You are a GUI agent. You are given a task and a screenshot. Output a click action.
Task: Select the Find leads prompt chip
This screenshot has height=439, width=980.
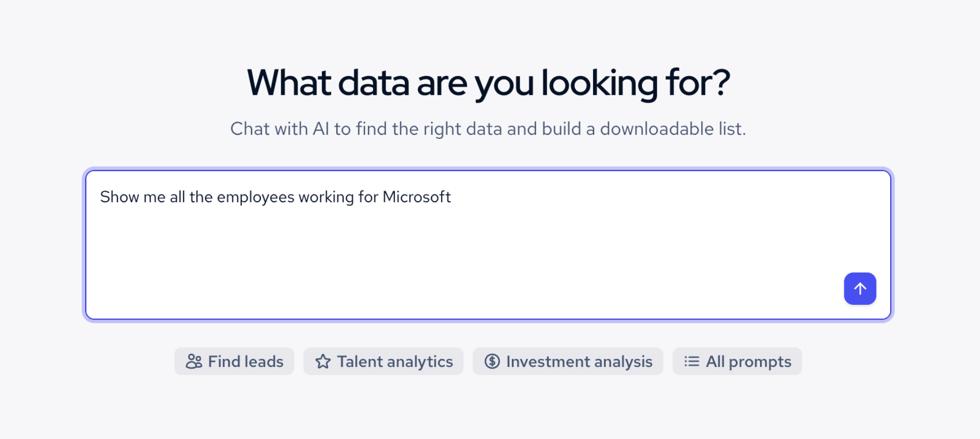(234, 361)
